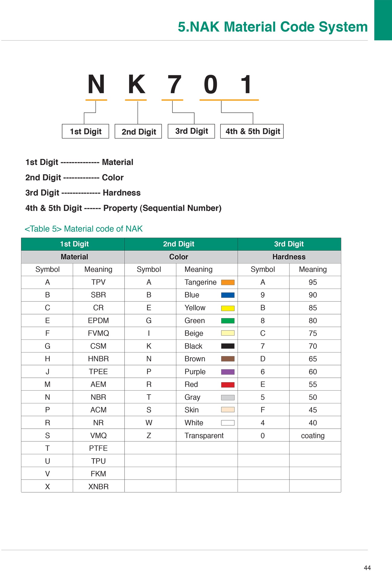Click the 'FVMQ' material cell

click(99, 333)
